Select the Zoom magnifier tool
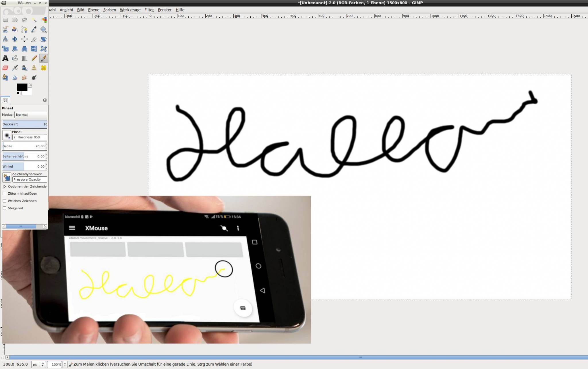Viewport: 588px width, 369px height. tap(43, 30)
